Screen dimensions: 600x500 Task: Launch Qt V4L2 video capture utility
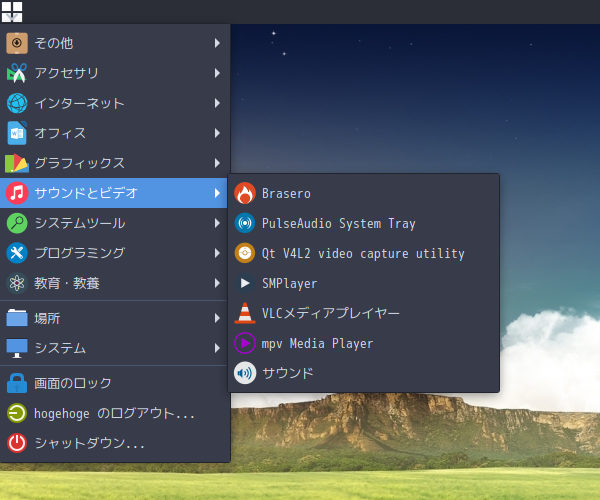(364, 253)
